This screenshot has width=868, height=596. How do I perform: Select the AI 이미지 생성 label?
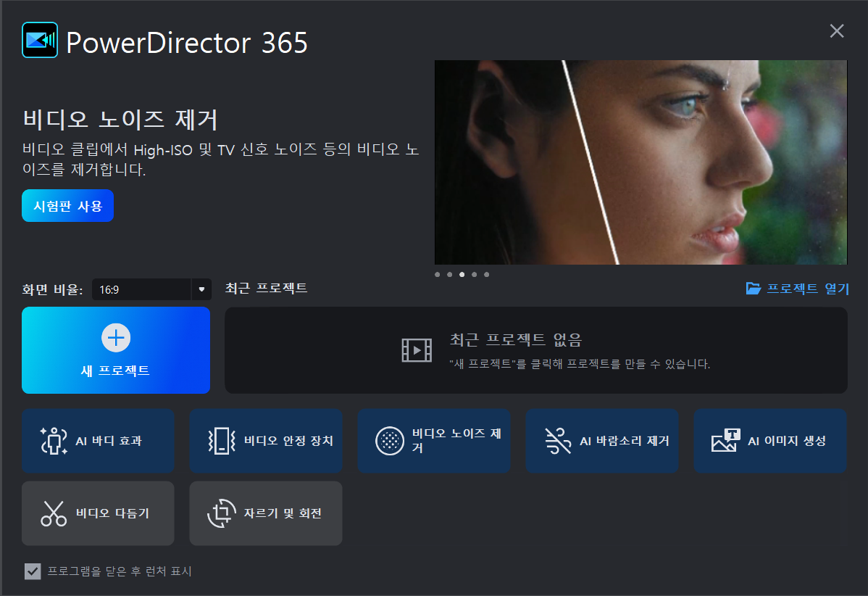click(787, 441)
